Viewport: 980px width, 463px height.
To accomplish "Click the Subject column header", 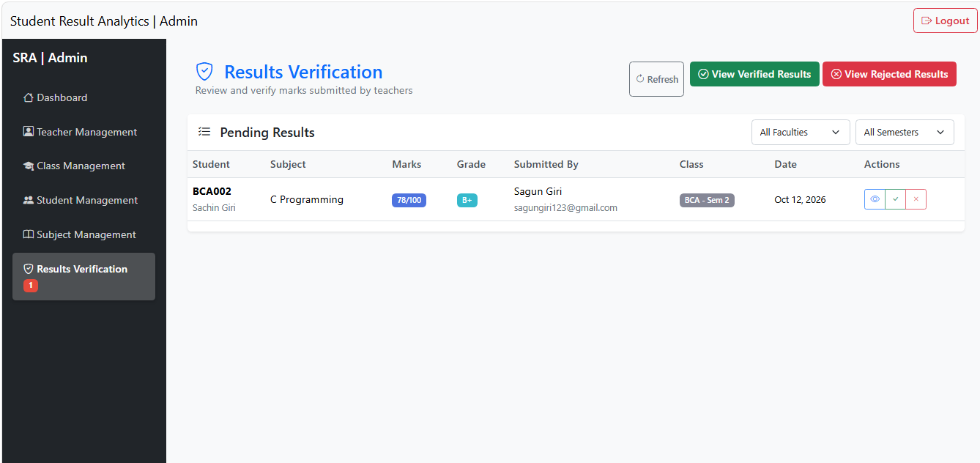I will tap(288, 164).
